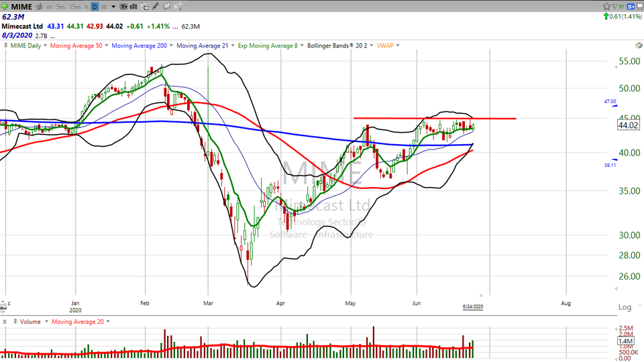Select the 5m timeframe
The height and width of the screenshot is (362, 644).
click(x=60, y=7)
